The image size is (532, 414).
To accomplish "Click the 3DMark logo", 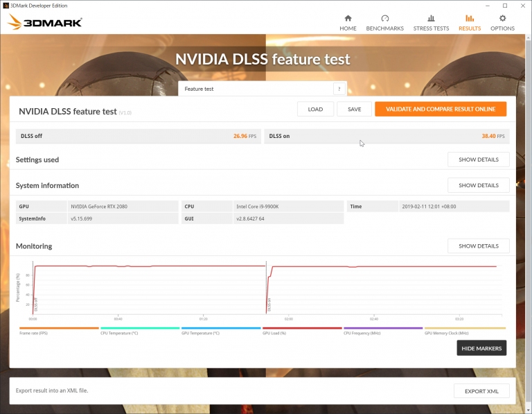I will coord(44,22).
